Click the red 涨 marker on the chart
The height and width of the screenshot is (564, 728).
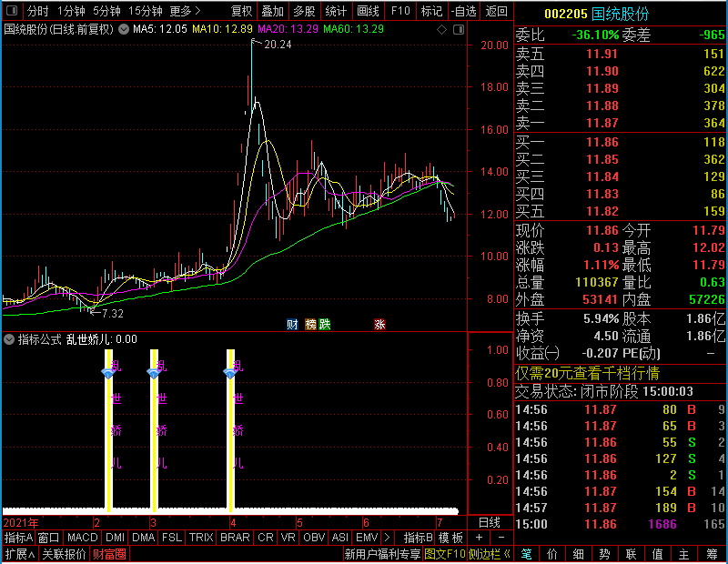click(x=379, y=324)
